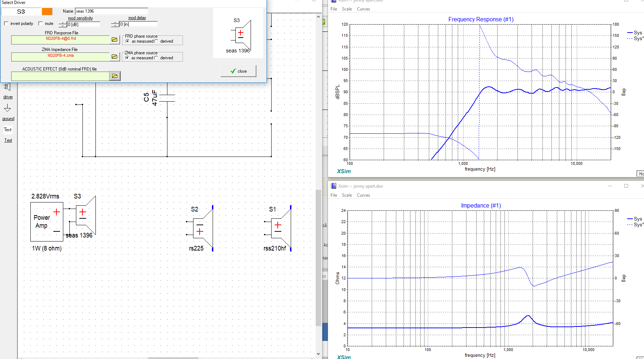Select ZMA phase source 'derived' radio
The width and height of the screenshot is (644, 359).
tap(156, 58)
